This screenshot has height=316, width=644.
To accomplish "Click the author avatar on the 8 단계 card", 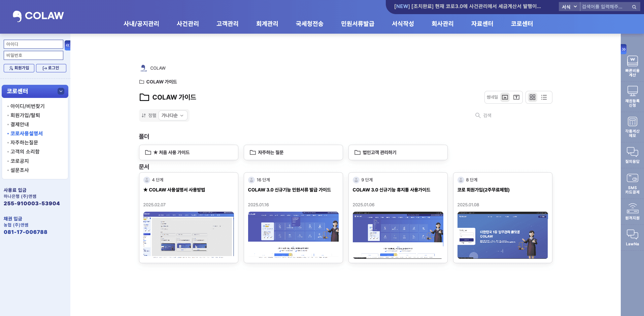I will tap(461, 180).
